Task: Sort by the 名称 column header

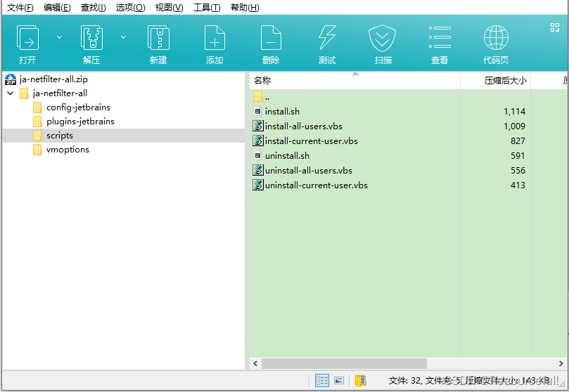Action: 355,80
